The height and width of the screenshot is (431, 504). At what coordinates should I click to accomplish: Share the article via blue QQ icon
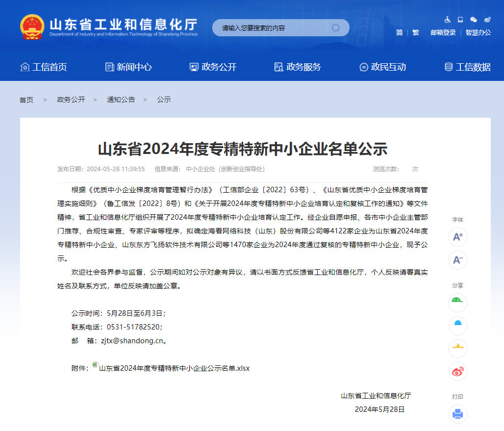457,326
